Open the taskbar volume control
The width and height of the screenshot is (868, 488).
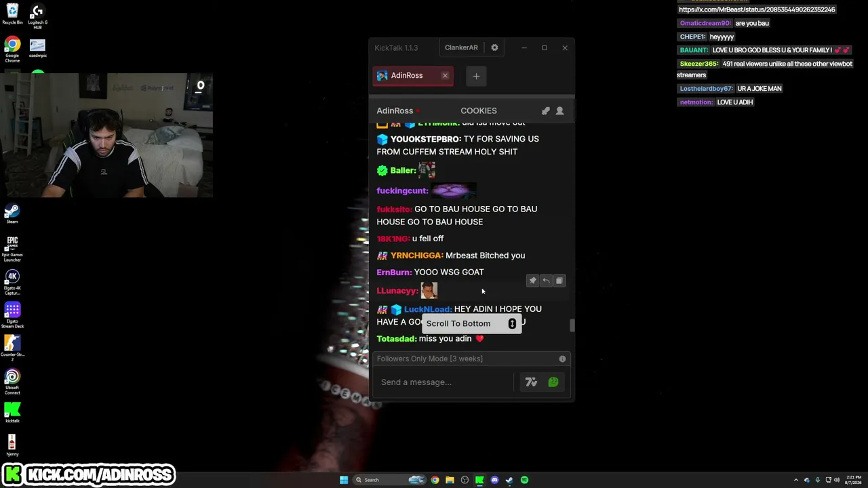837,480
